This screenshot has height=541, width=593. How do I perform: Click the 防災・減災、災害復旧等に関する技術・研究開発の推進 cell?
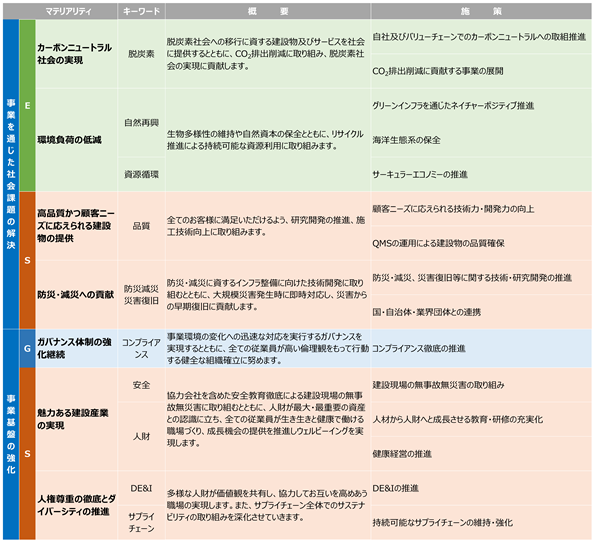coord(481,277)
